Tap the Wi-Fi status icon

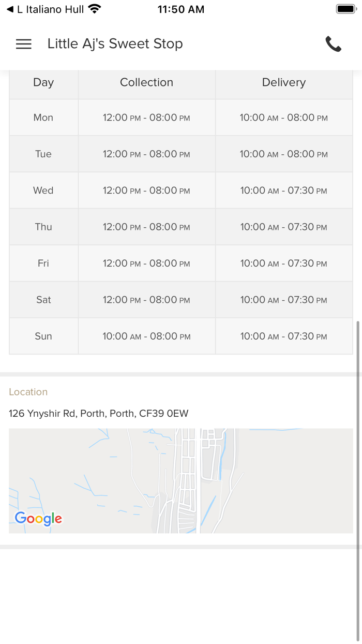(95, 9)
